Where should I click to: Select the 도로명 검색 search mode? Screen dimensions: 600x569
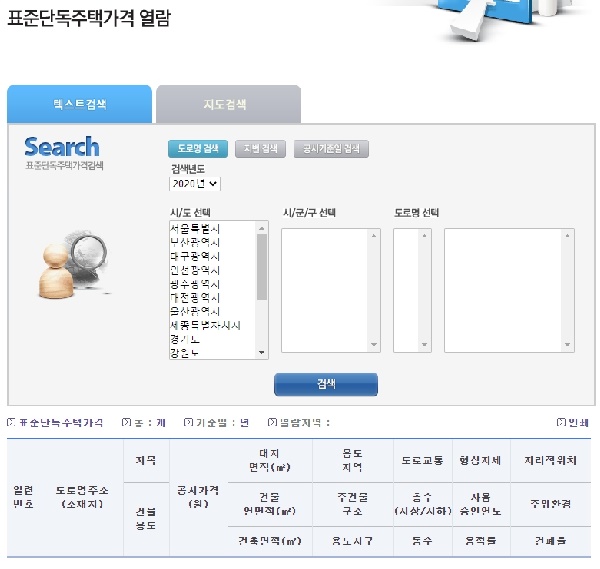(197, 149)
